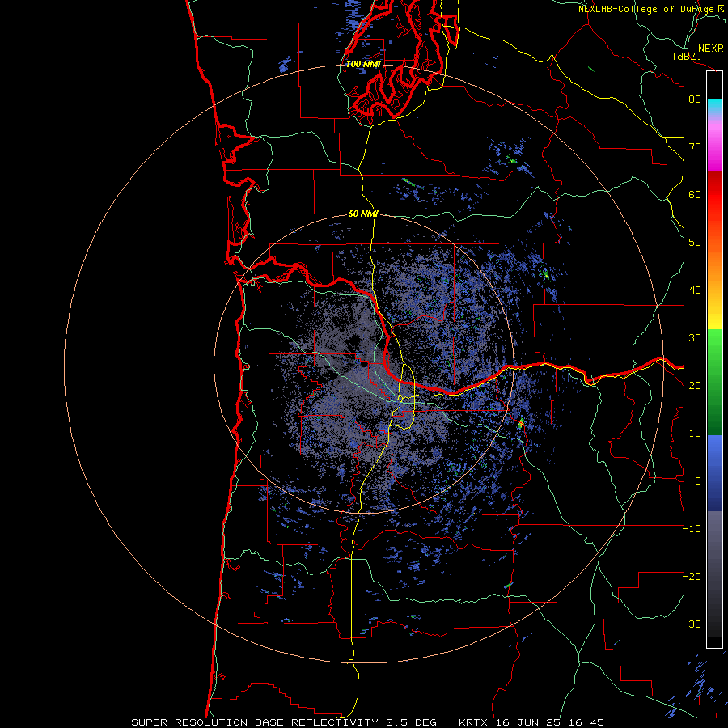Click the "NEXR" label above the scale

point(711,49)
